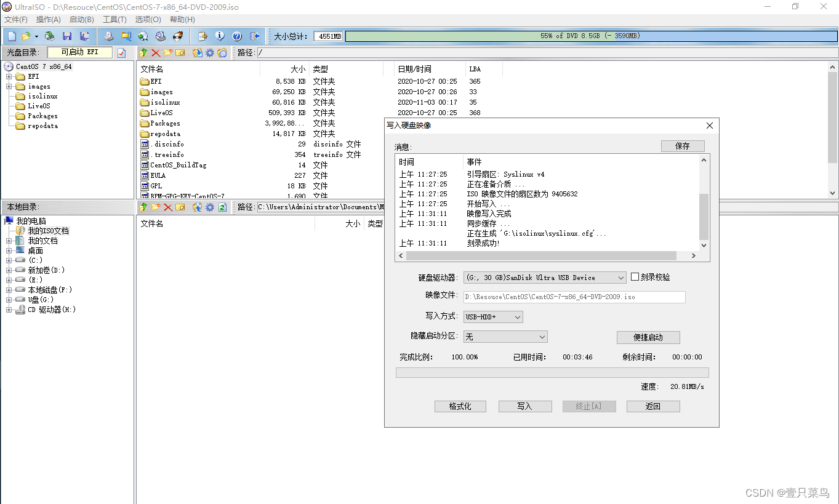Click the message log vertical scrollbar thumb

tap(704, 217)
